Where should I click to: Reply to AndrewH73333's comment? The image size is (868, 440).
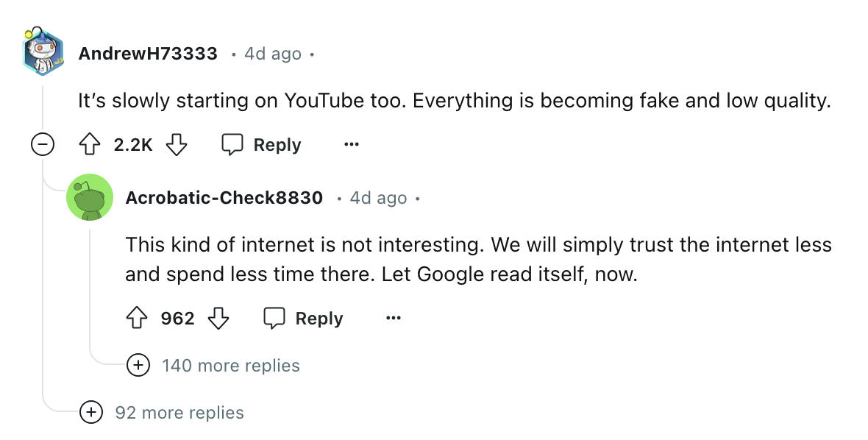coord(262,145)
